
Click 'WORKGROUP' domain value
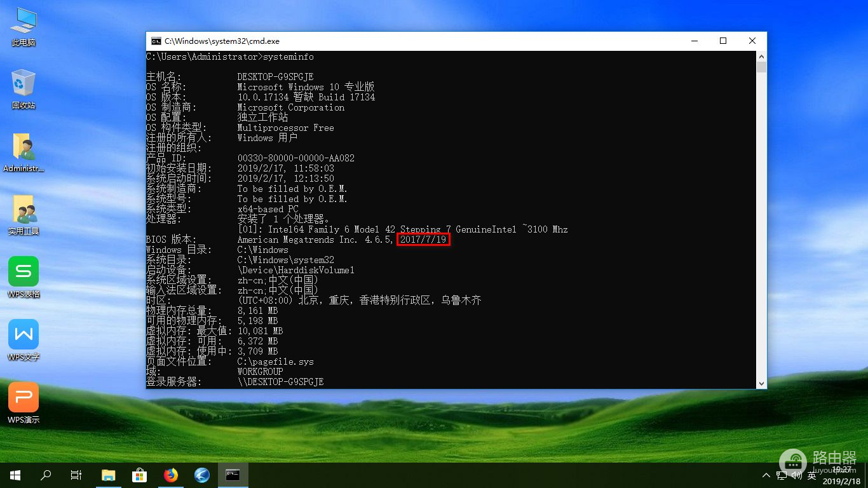tap(260, 372)
